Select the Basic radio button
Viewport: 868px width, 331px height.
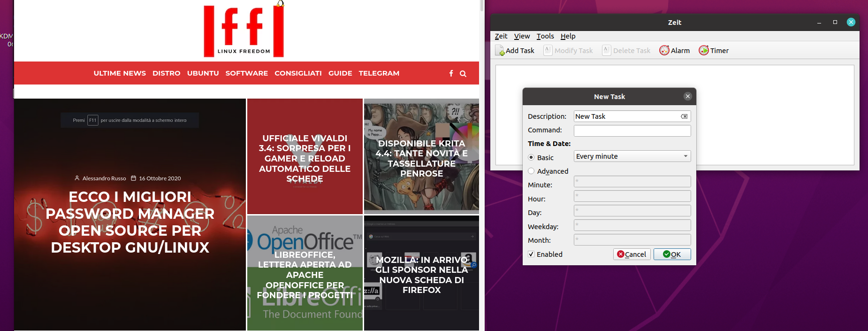pos(531,157)
